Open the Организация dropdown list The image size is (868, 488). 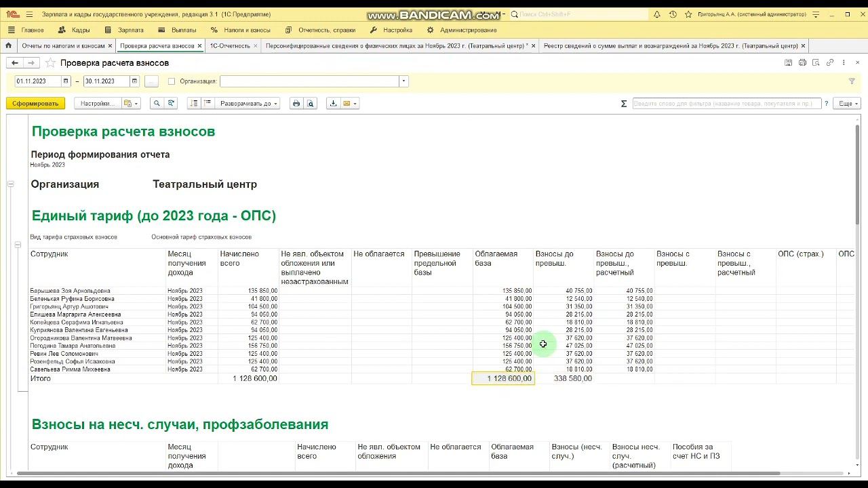click(x=403, y=81)
